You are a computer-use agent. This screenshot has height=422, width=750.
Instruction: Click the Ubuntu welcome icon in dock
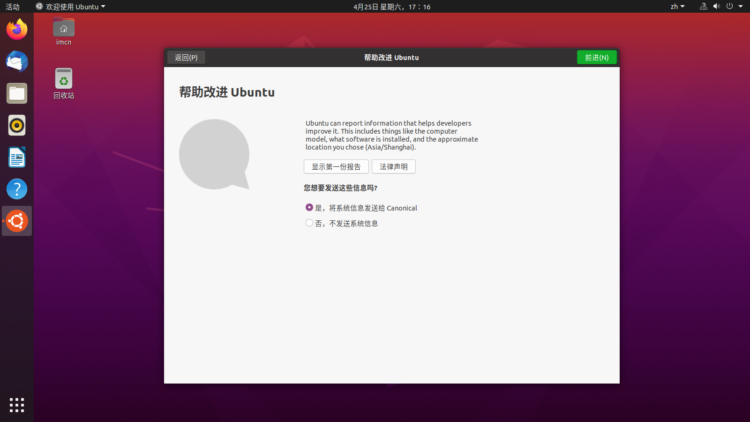pos(16,221)
